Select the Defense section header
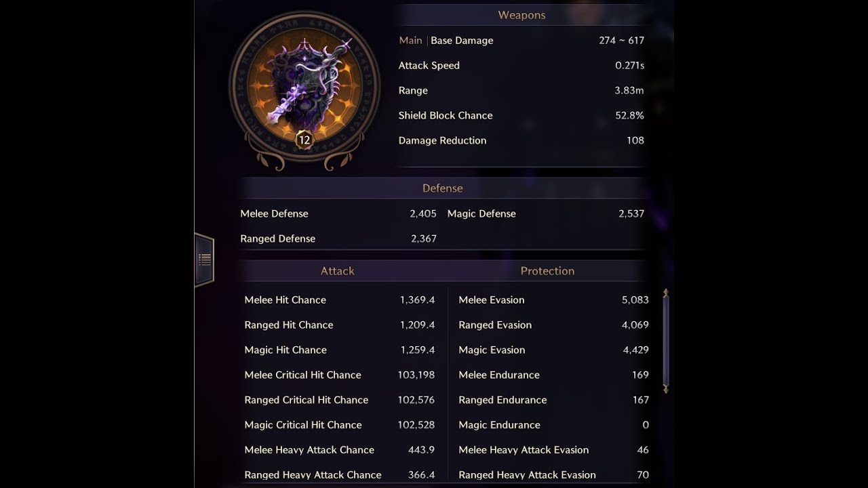868x488 pixels. click(442, 188)
